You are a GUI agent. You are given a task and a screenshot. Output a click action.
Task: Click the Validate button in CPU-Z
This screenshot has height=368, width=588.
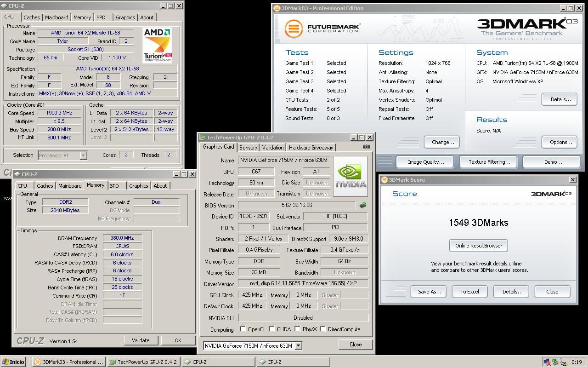(141, 340)
